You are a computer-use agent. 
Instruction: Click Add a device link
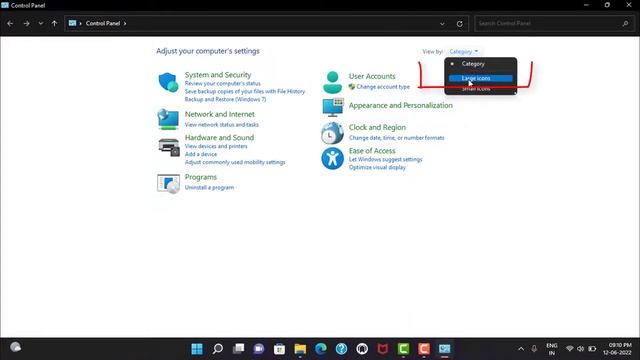pos(201,154)
